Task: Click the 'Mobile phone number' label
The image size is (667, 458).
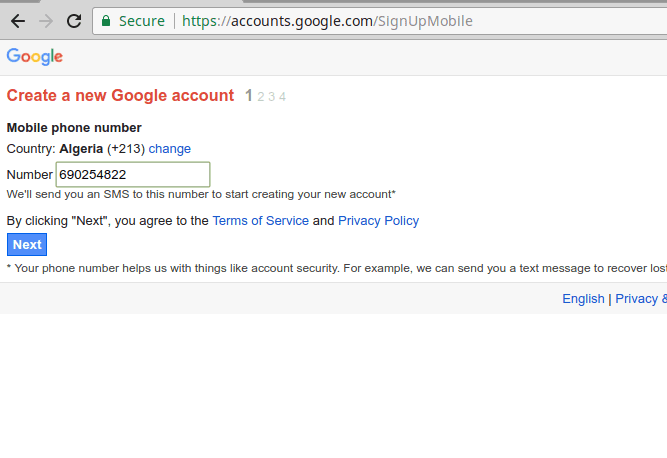Action: pyautogui.click(x=74, y=128)
